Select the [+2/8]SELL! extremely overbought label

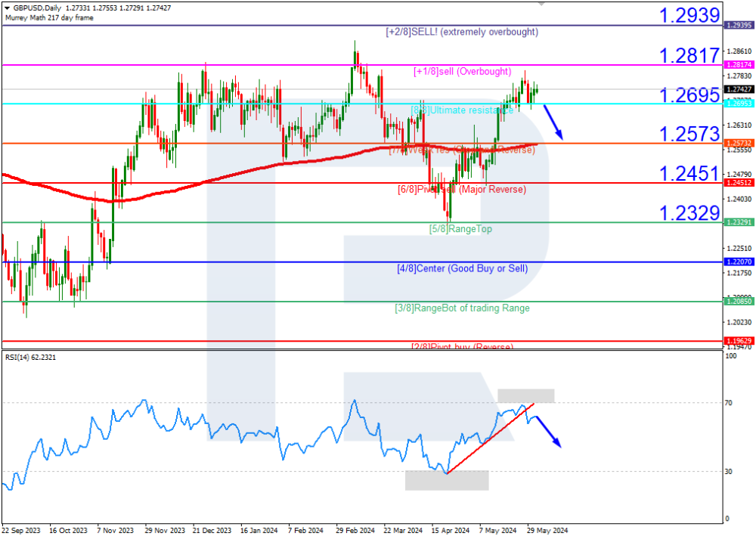(462, 32)
